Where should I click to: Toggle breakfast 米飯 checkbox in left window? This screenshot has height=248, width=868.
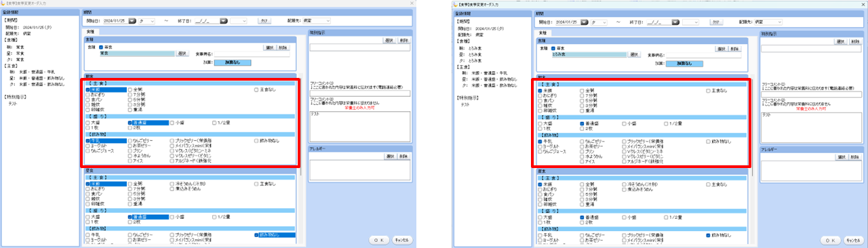click(x=87, y=89)
